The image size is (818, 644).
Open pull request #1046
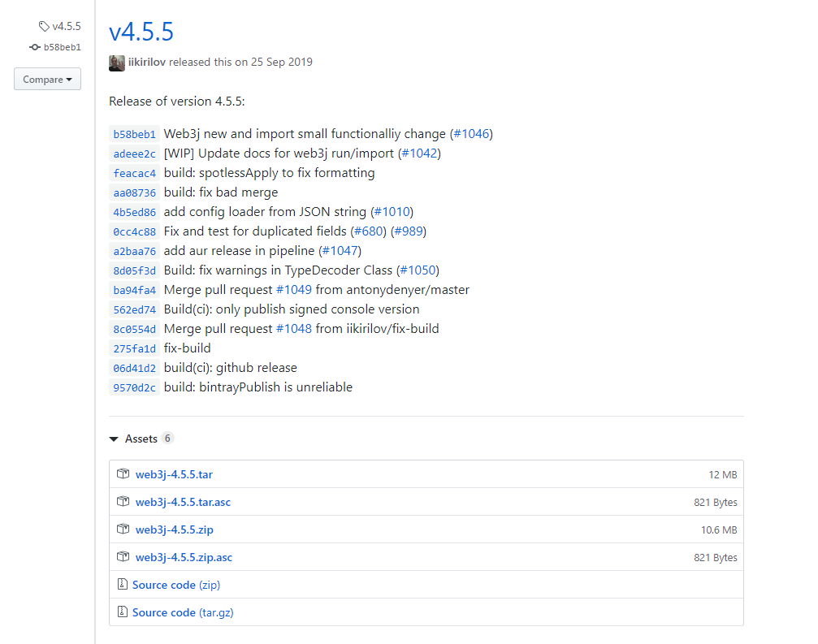point(471,134)
